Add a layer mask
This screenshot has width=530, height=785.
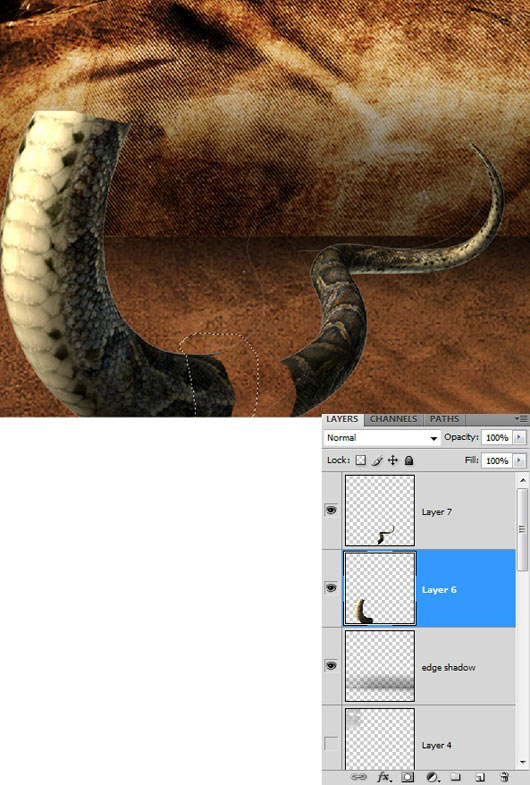pyautogui.click(x=407, y=777)
